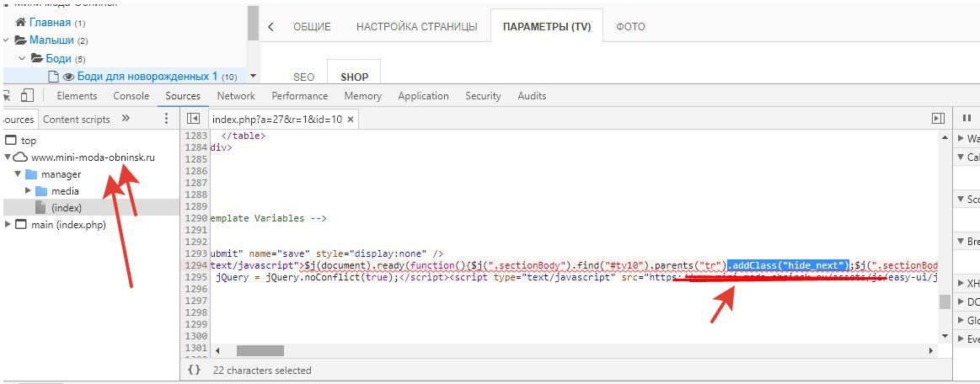Toggle the device toolbar icon in DevTools
The height and width of the screenshot is (384, 980).
[27, 95]
